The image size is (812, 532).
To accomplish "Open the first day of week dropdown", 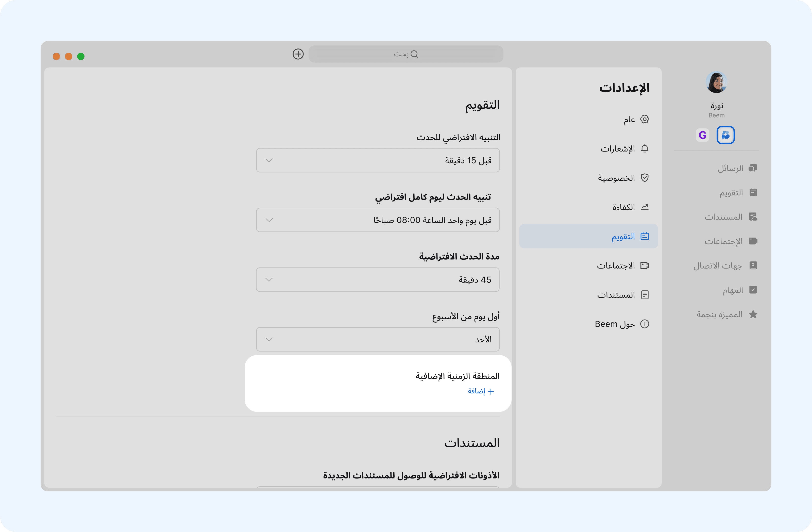I will (378, 340).
